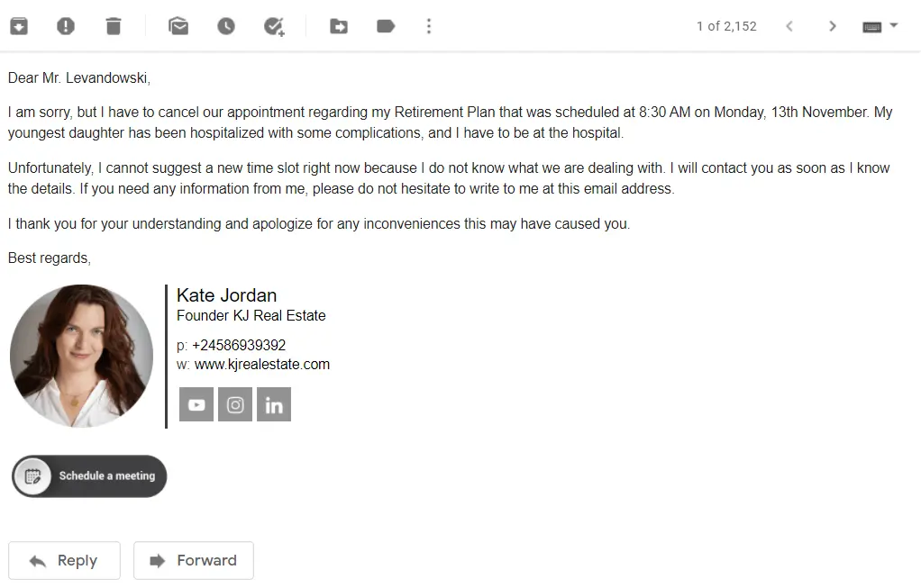Snooze this email
Image resolution: width=921 pixels, height=588 pixels.
tap(225, 25)
